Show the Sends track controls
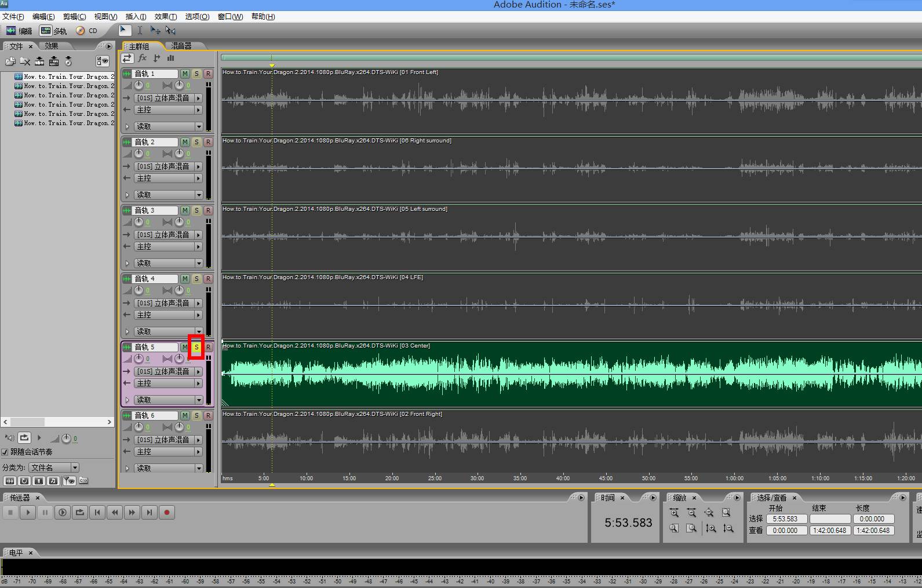Image resolution: width=922 pixels, height=588 pixels. [x=156, y=58]
